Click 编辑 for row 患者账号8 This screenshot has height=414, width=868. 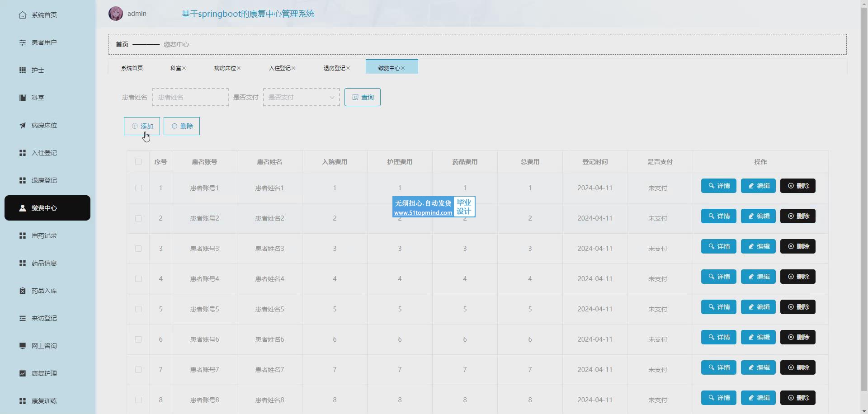click(758, 398)
